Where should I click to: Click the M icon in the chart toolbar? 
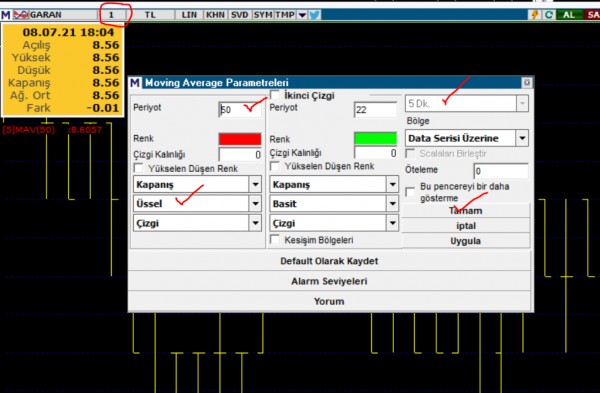coord(6,15)
